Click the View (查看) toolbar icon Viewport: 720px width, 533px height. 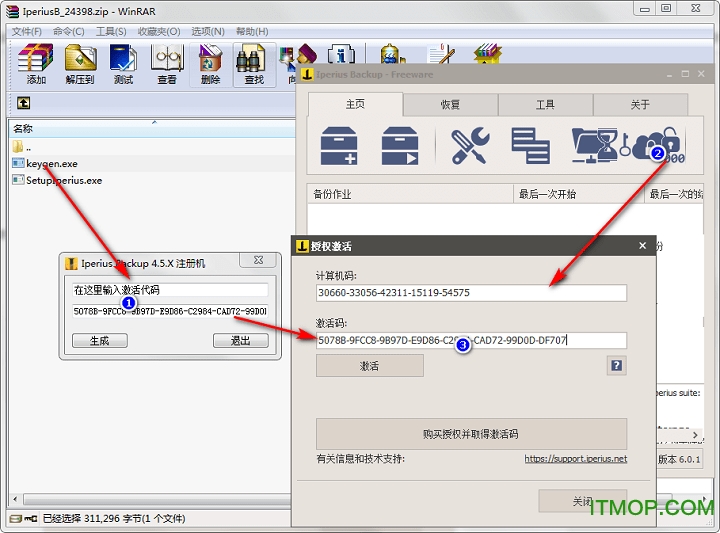point(167,58)
